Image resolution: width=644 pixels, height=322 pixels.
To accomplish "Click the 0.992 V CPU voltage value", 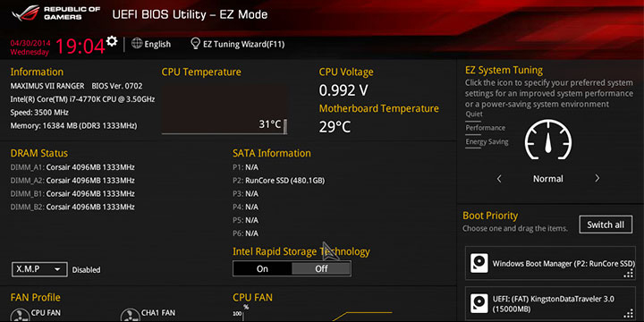I will click(343, 90).
